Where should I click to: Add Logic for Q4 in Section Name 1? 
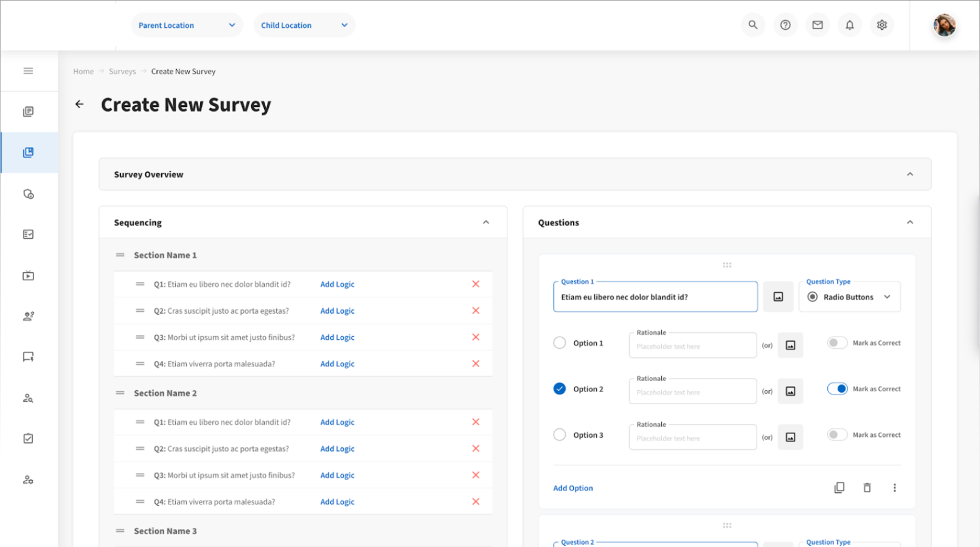(337, 363)
